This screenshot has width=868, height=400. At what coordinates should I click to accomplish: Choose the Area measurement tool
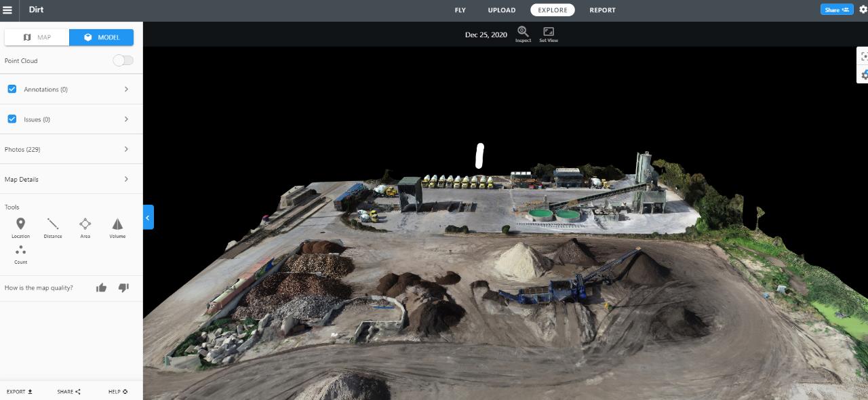(x=85, y=224)
